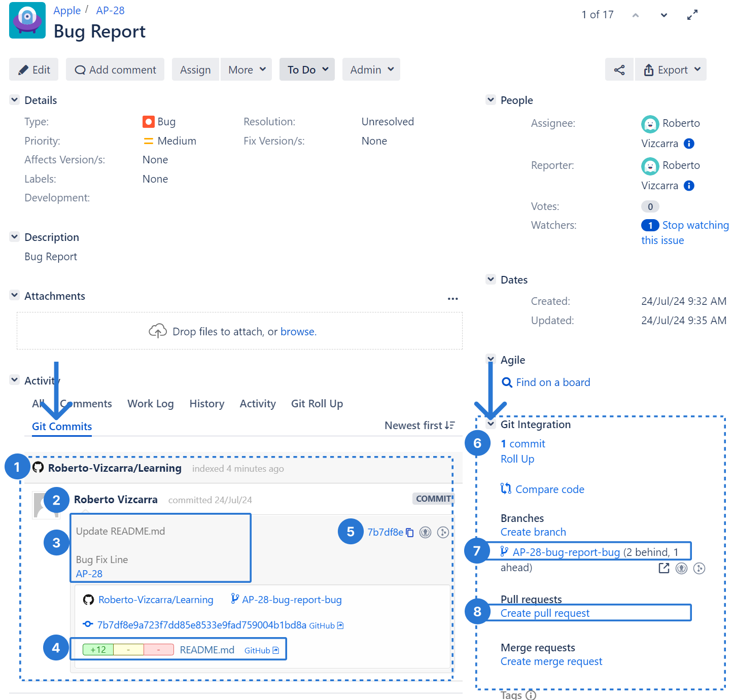The image size is (733, 700).
Task: Open commit 7b7df8e in GitKraken icon
Action: coord(426,532)
